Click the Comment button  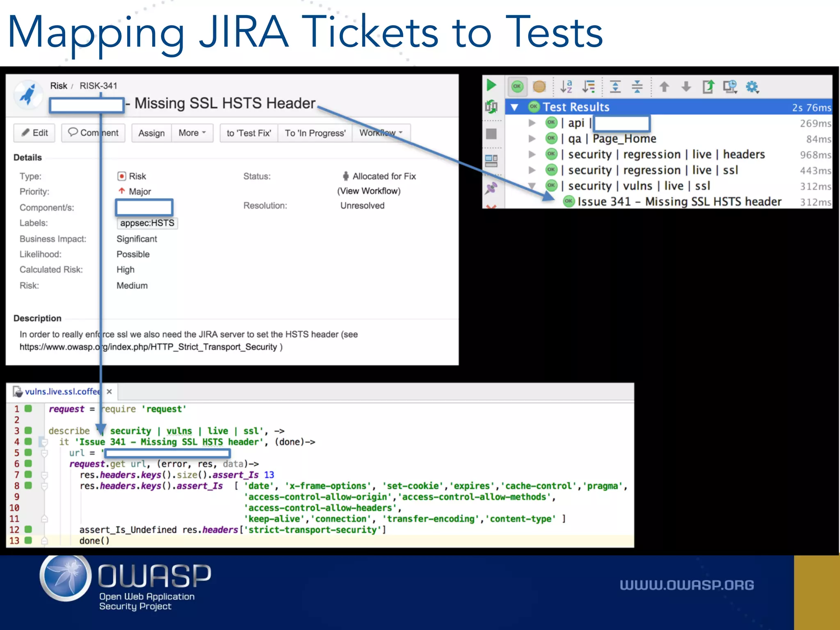tap(93, 133)
